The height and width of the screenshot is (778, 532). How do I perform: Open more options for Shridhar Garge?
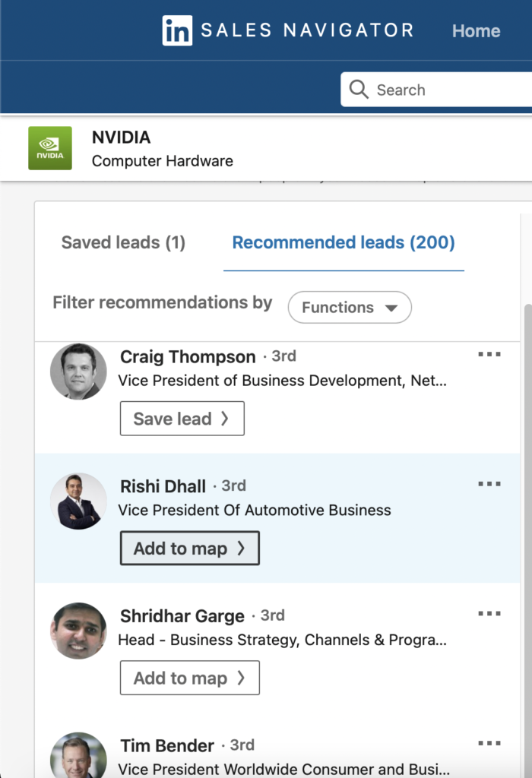point(489,614)
